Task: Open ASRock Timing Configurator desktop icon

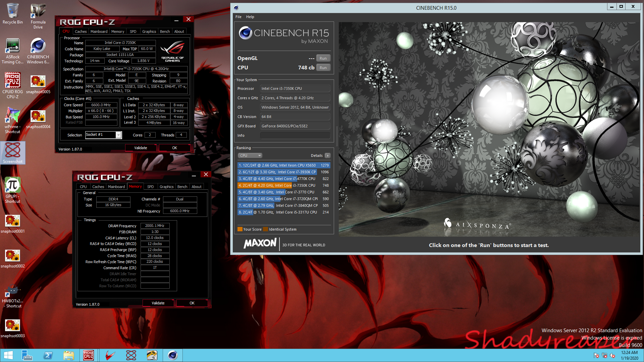Action: tap(12, 51)
